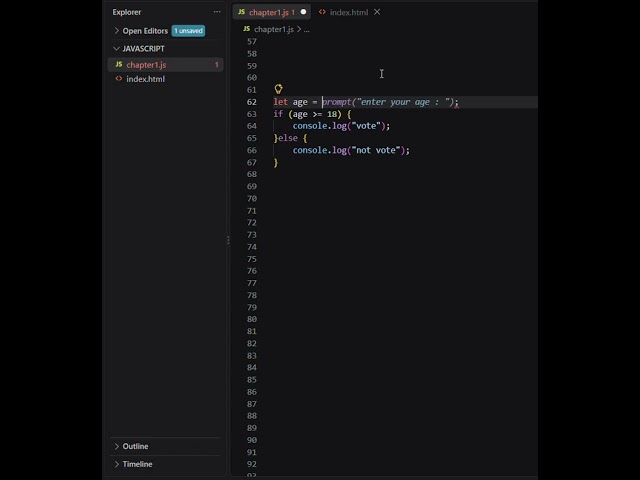Switch to the chapter1.js editor tab
Screen dimensions: 640x480
[x=272, y=12]
